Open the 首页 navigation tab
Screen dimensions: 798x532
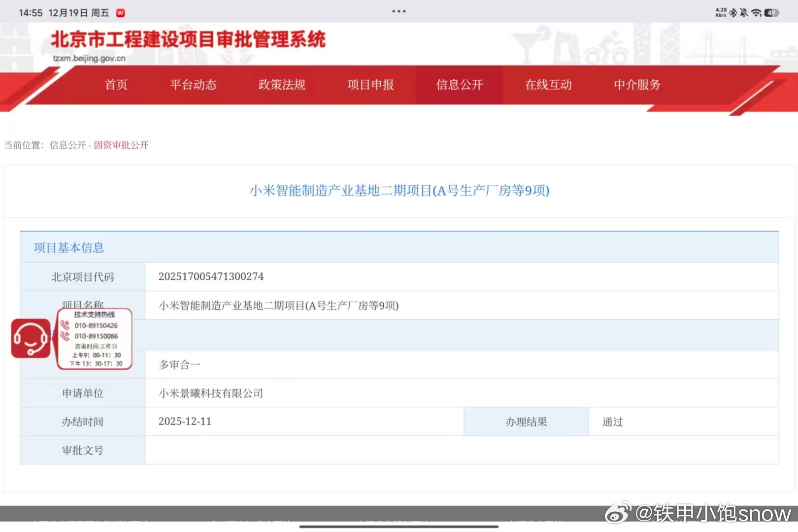[116, 85]
